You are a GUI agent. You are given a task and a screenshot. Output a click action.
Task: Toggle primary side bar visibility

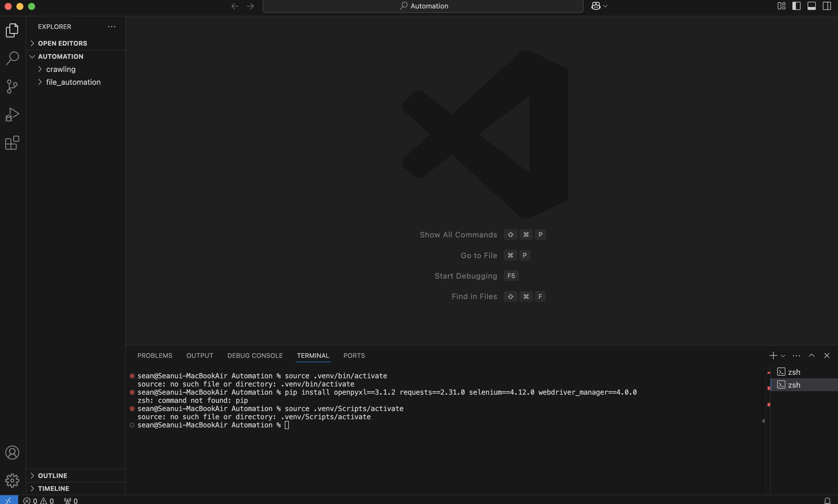796,6
